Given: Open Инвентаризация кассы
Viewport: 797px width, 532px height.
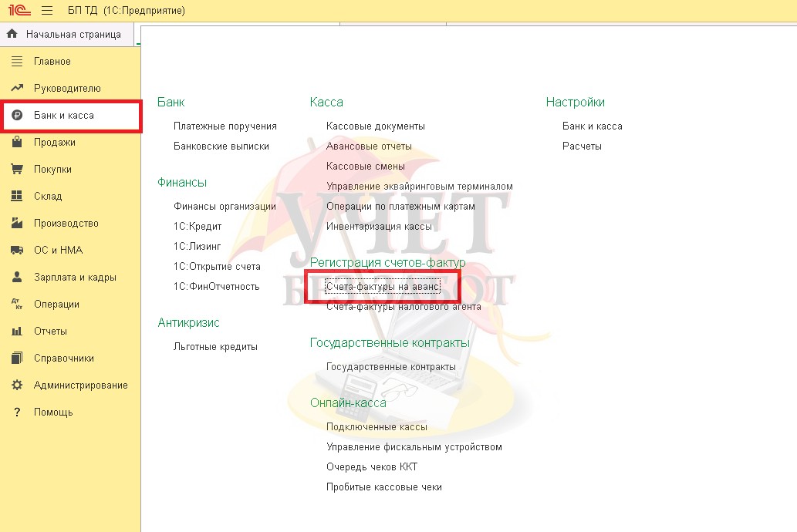Looking at the screenshot, I should click(x=379, y=227).
